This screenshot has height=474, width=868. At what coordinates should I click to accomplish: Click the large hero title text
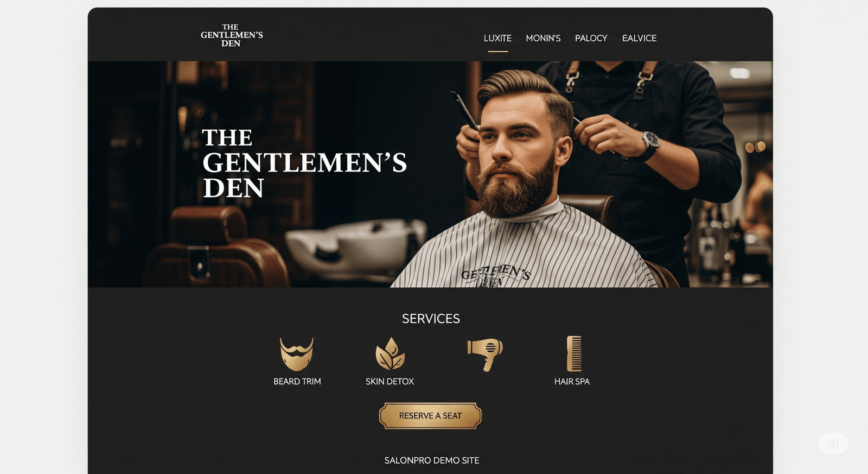(x=304, y=163)
